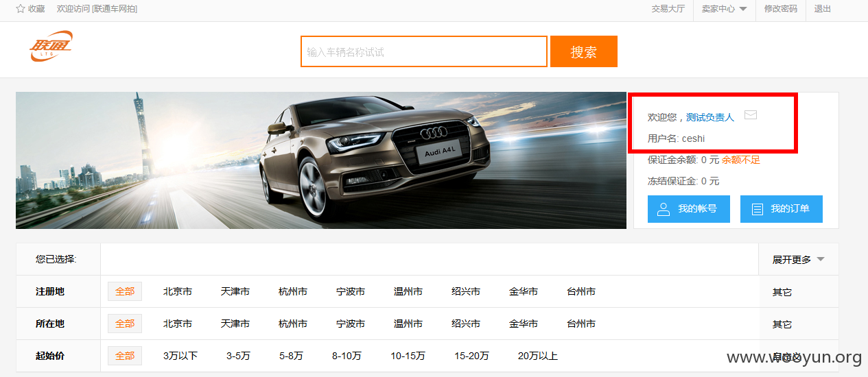Select 全部 in the 注册地 row

[125, 291]
